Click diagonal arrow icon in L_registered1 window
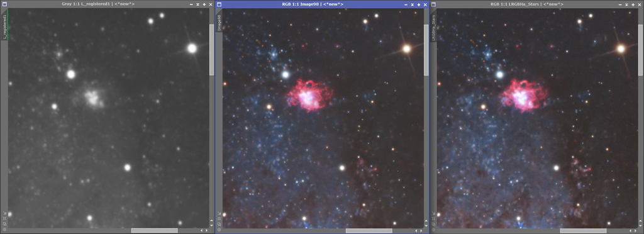Image resolution: width=644 pixels, height=234 pixels. click(4, 213)
